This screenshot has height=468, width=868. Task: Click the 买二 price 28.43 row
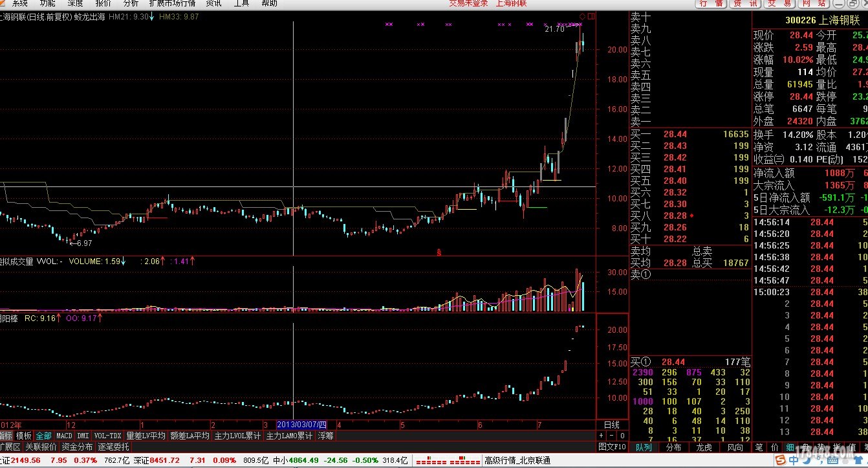690,146
